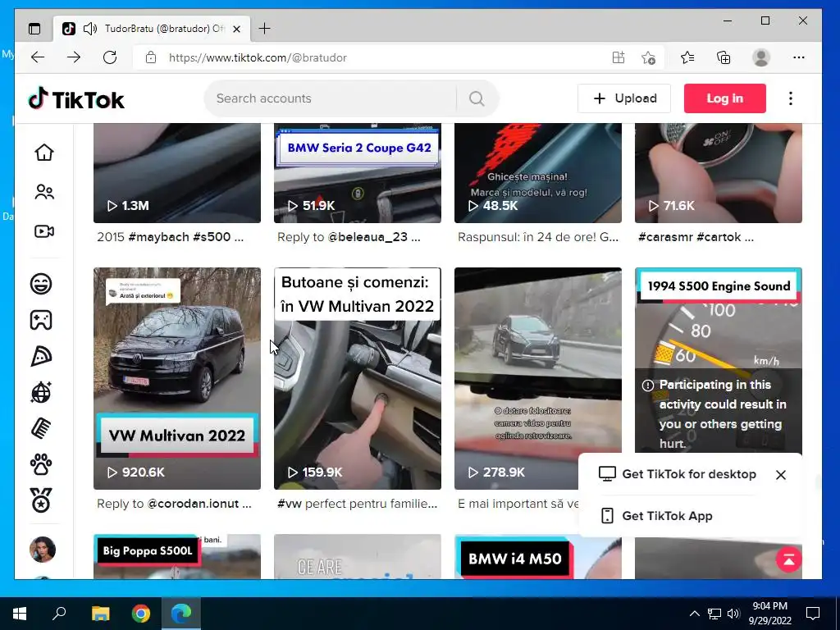Close the Get TikTok for desktop popup
This screenshot has height=630, width=840.
[x=781, y=475]
